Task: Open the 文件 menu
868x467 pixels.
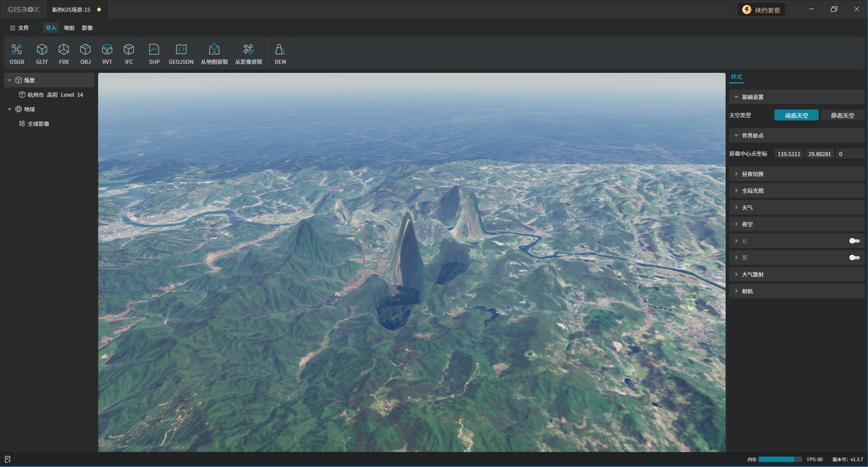Action: 19,28
